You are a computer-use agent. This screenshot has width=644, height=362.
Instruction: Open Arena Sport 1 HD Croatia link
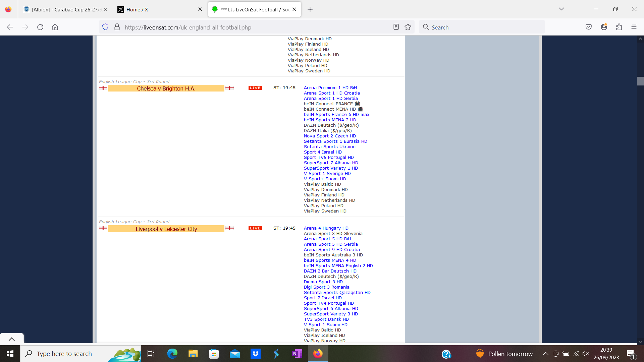point(332,93)
